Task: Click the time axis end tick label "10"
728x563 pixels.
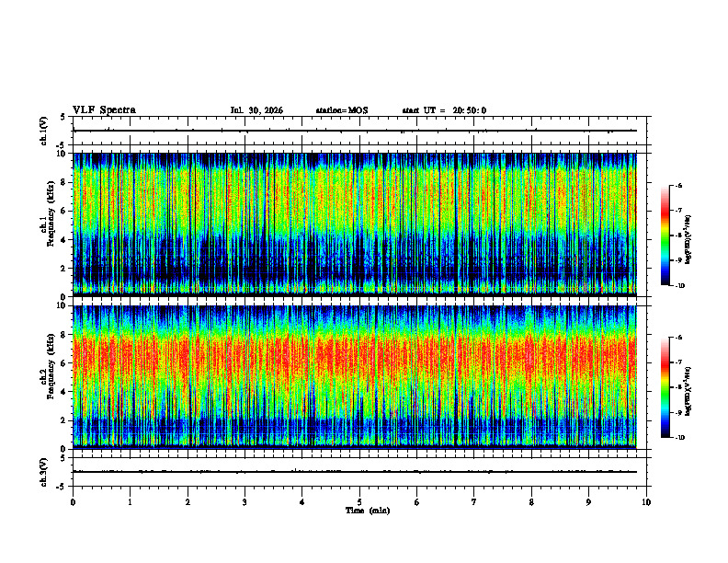Action: [x=646, y=502]
